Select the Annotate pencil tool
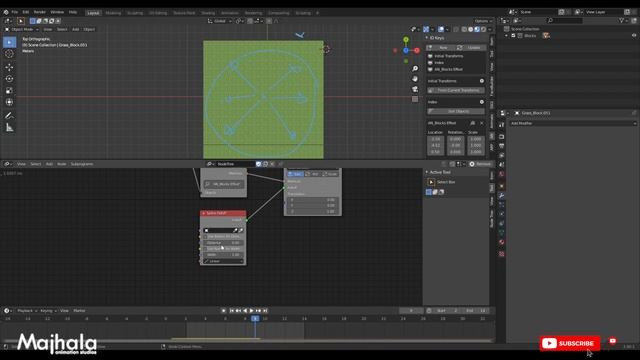 click(9, 116)
